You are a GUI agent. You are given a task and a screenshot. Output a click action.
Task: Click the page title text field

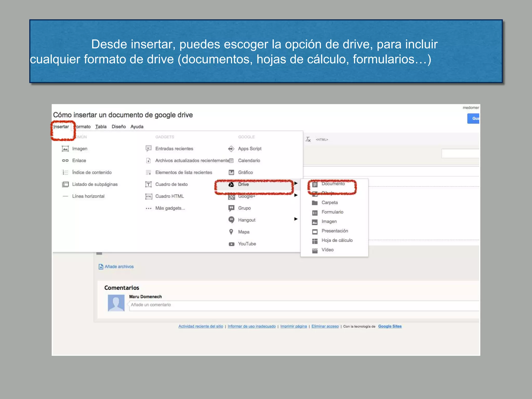point(123,115)
